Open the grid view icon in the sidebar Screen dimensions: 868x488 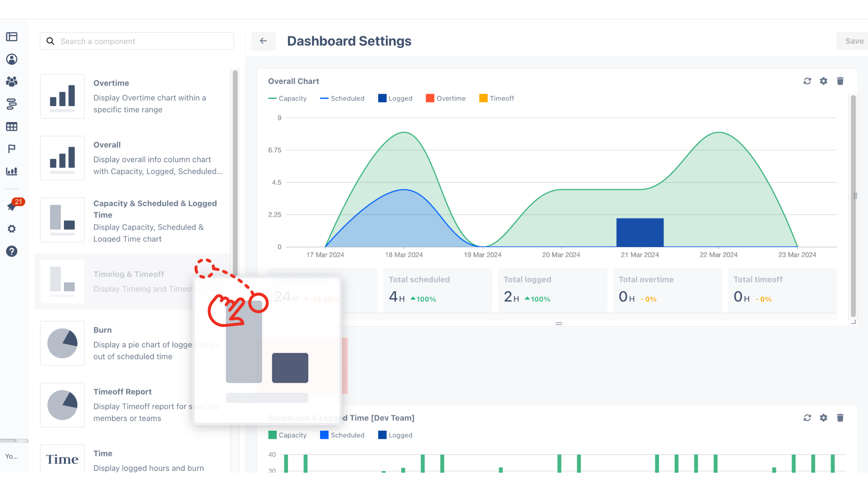[12, 126]
